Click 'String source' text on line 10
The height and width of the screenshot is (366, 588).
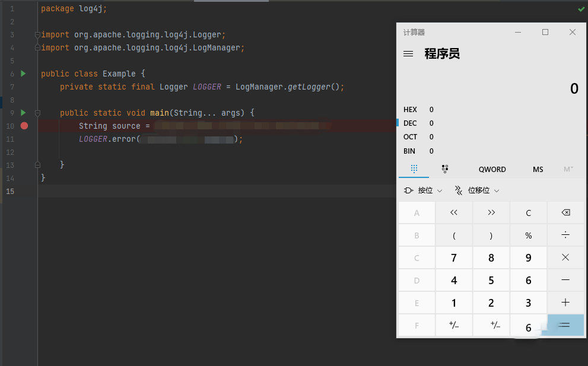click(110, 126)
